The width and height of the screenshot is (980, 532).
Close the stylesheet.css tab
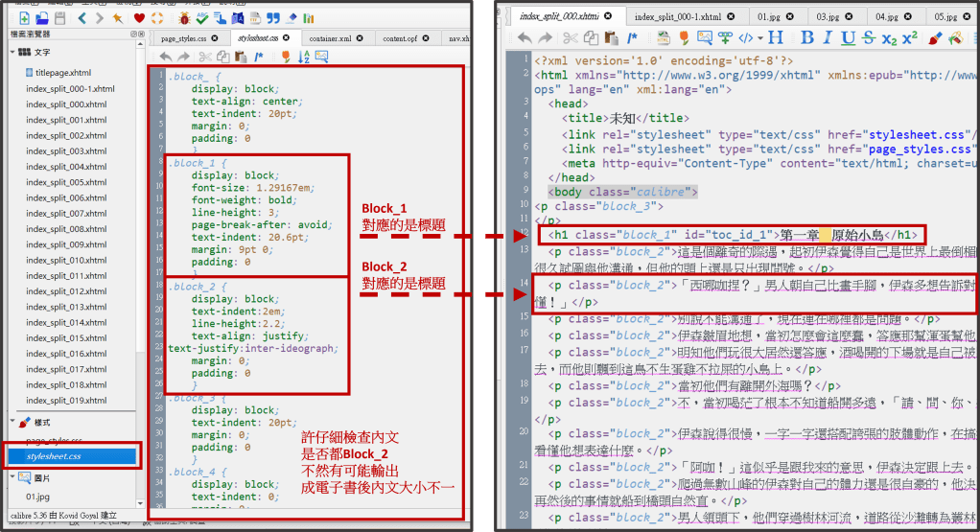[x=288, y=38]
